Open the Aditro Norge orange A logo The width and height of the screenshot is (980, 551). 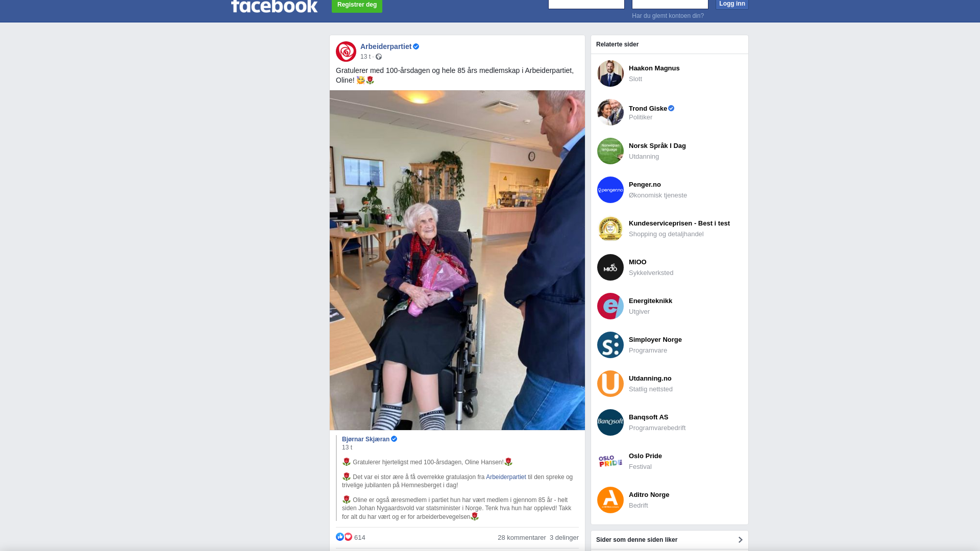click(x=610, y=500)
